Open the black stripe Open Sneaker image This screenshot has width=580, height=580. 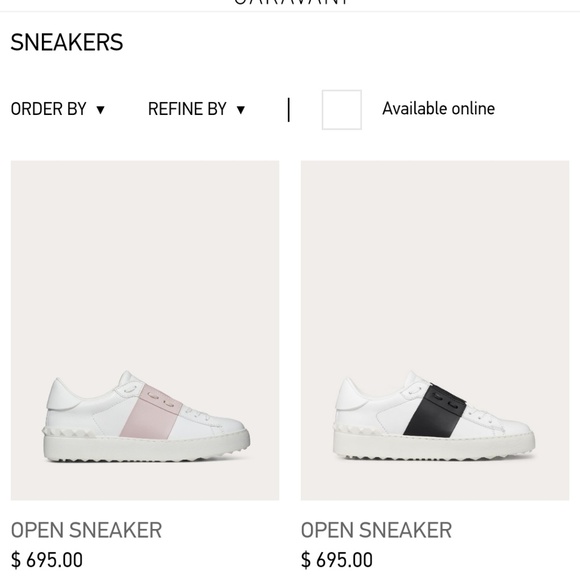click(435, 330)
